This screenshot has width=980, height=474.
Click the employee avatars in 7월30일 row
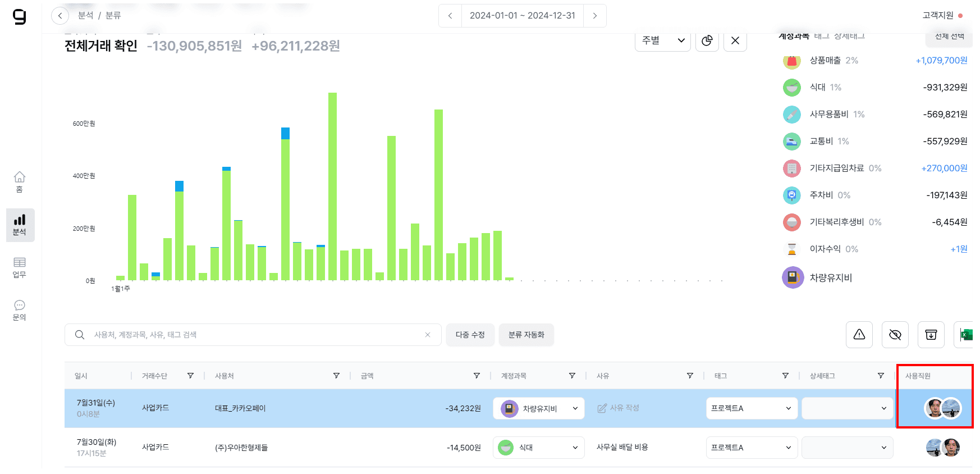[943, 448]
